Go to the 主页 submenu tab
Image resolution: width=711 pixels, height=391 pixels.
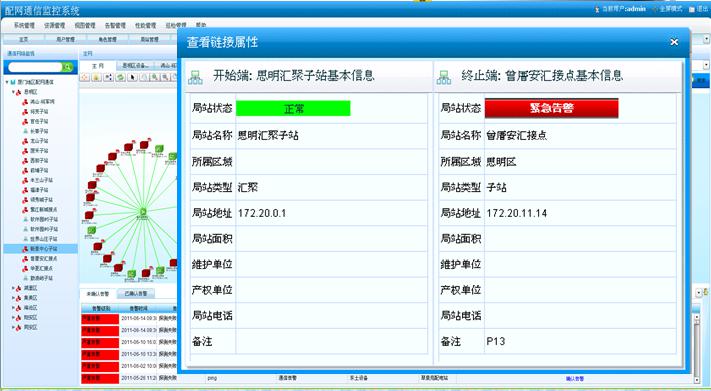pos(24,39)
